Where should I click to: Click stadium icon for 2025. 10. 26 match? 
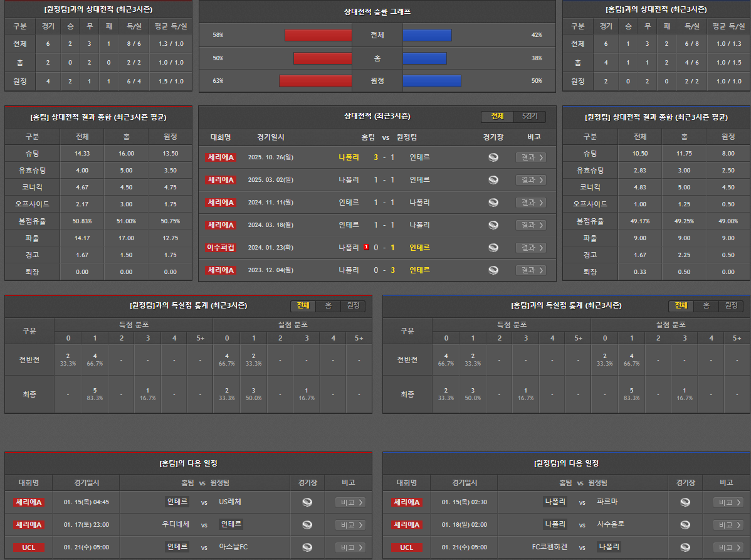click(x=493, y=157)
